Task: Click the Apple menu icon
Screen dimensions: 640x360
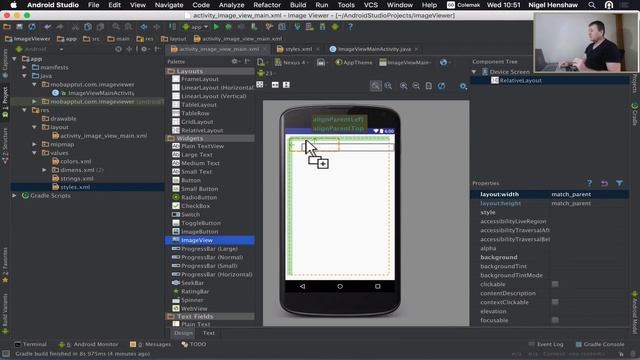Action: tap(13, 5)
